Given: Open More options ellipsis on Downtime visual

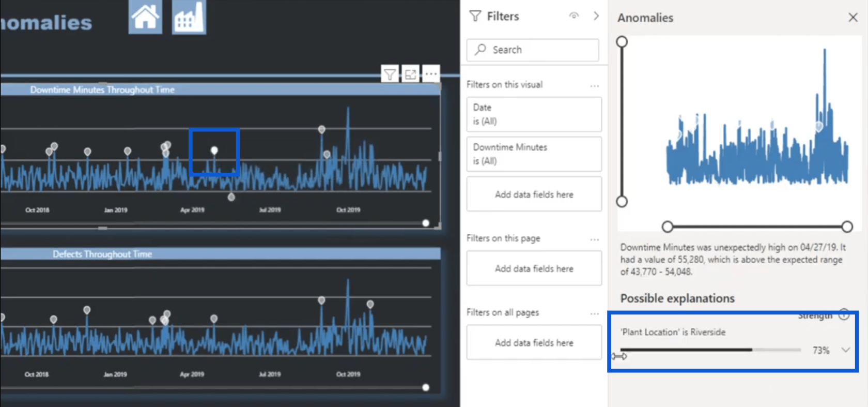Looking at the screenshot, I should [x=431, y=74].
